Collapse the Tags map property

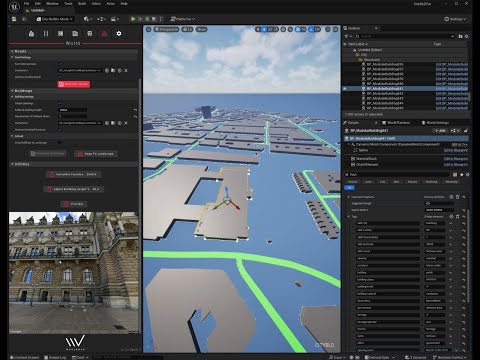tap(349, 217)
